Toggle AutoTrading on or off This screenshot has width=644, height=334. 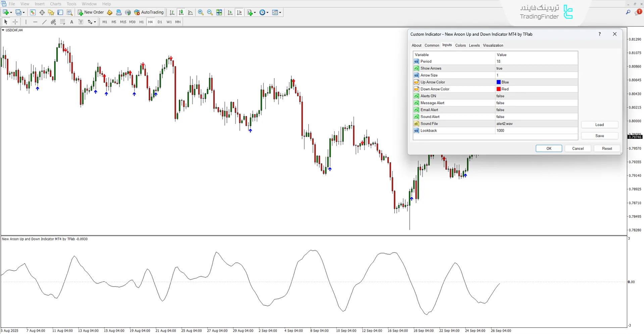click(149, 12)
